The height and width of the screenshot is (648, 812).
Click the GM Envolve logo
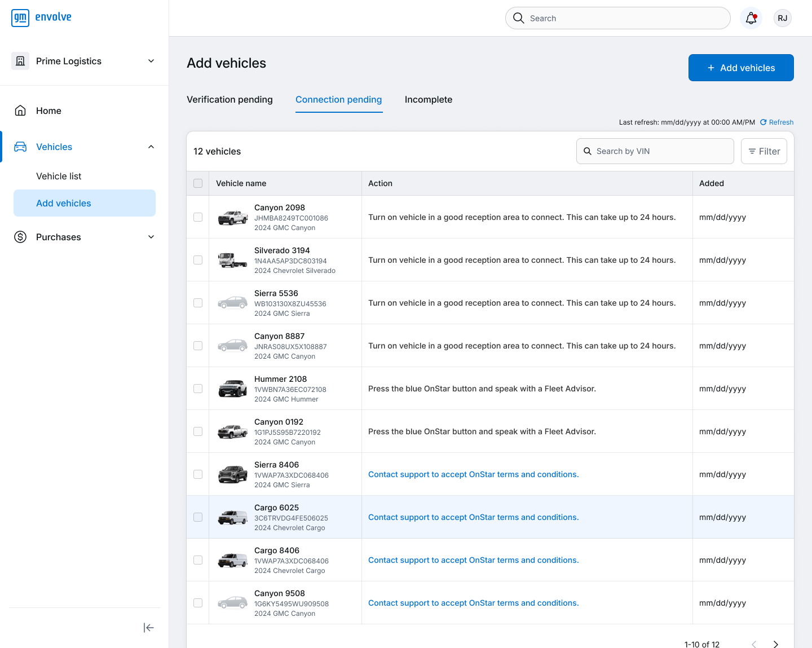41,17
